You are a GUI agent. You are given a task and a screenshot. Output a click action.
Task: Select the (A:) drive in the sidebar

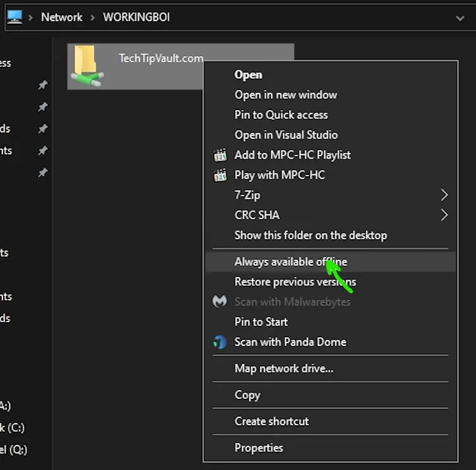click(x=6, y=406)
